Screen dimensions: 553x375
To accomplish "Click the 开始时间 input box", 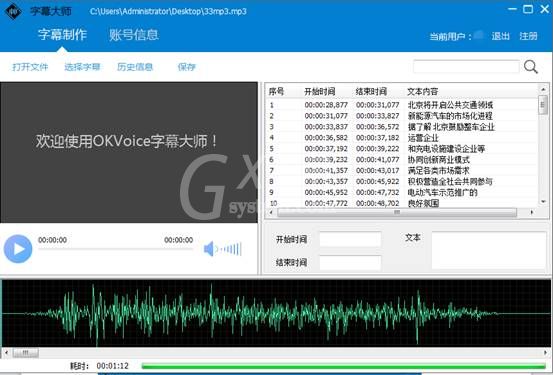I will tap(350, 239).
